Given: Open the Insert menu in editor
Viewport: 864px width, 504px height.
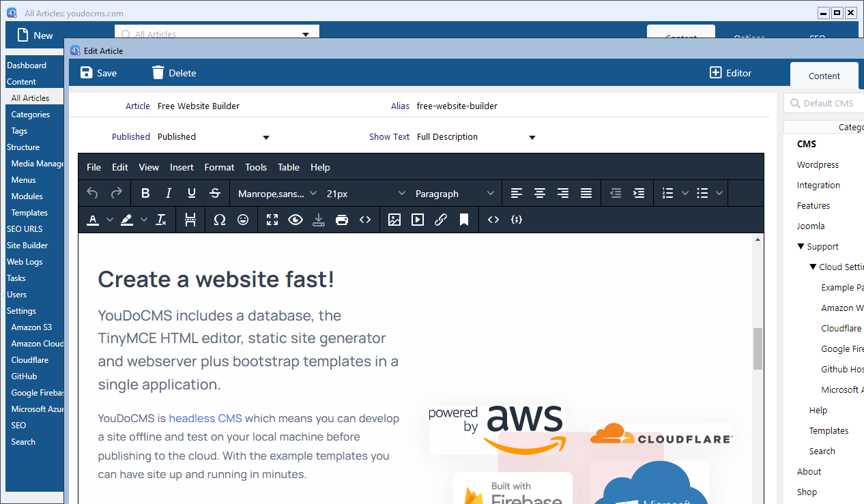Looking at the screenshot, I should tap(182, 167).
